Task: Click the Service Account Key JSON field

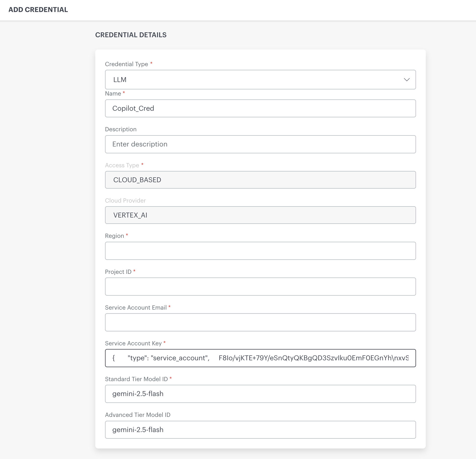Action: point(260,358)
